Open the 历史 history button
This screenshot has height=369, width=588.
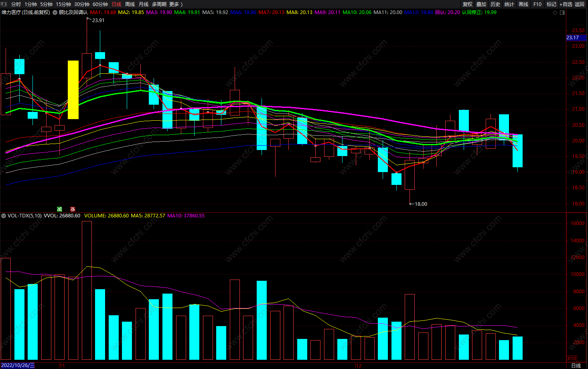pyautogui.click(x=495, y=4)
